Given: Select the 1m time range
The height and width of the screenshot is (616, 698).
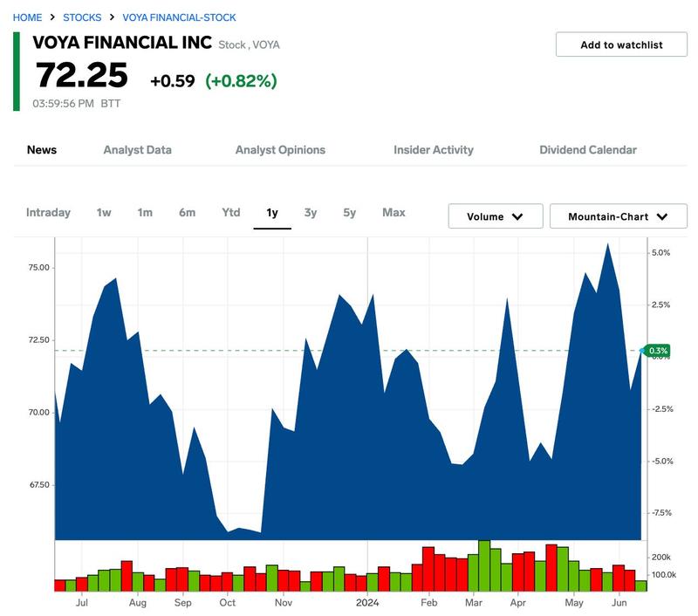Looking at the screenshot, I should [145, 213].
